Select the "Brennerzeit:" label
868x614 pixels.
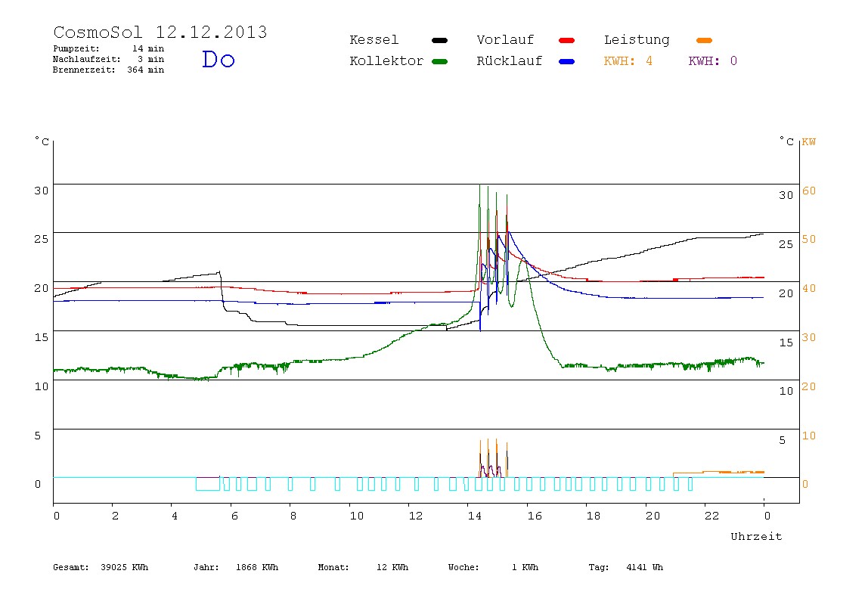(84, 70)
